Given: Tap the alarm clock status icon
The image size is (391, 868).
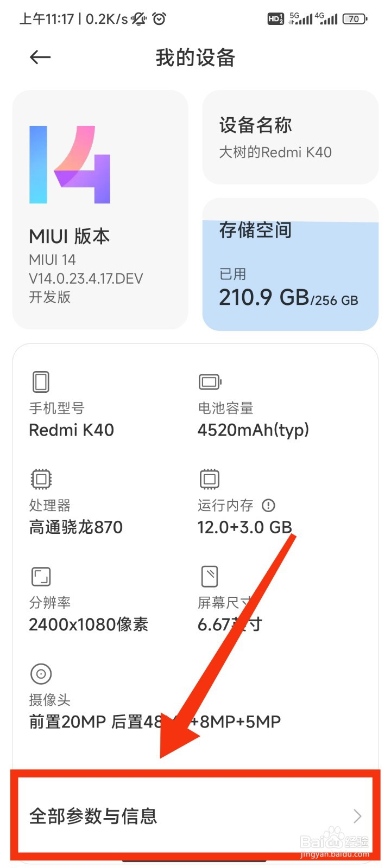Looking at the screenshot, I should coord(159,19).
